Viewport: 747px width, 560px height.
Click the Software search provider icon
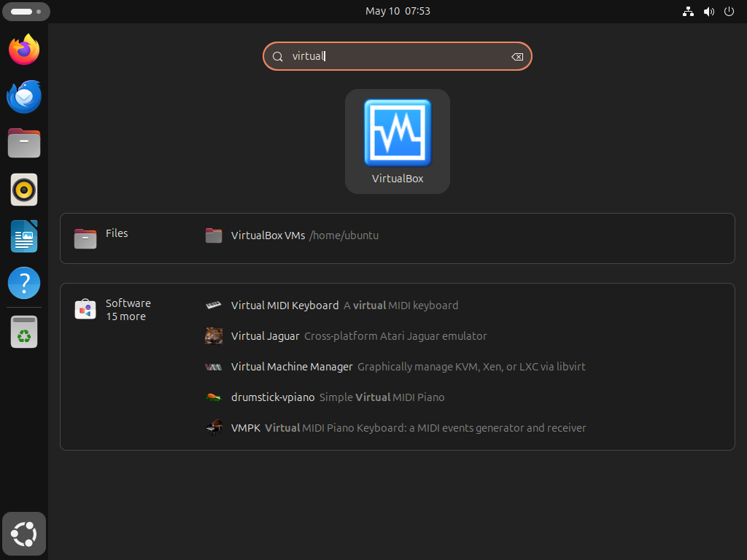(85, 309)
